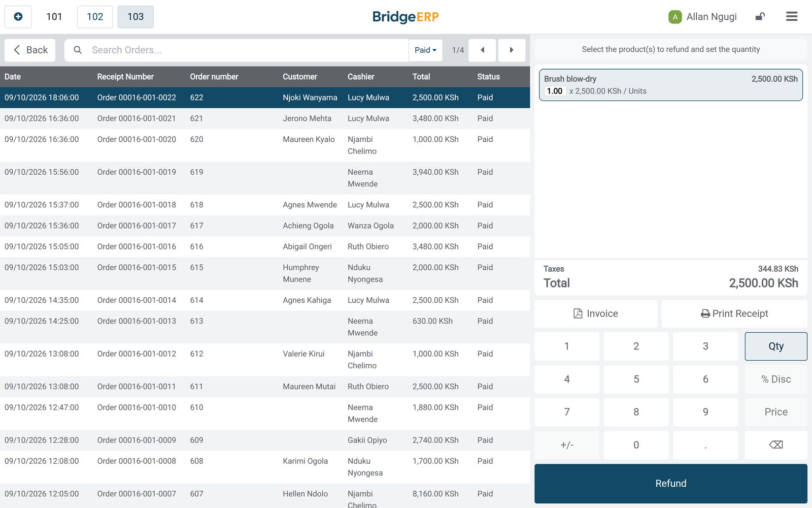The height and width of the screenshot is (508, 812).
Task: Select order 0022 row for Njoki Wanyama
Action: click(265, 98)
